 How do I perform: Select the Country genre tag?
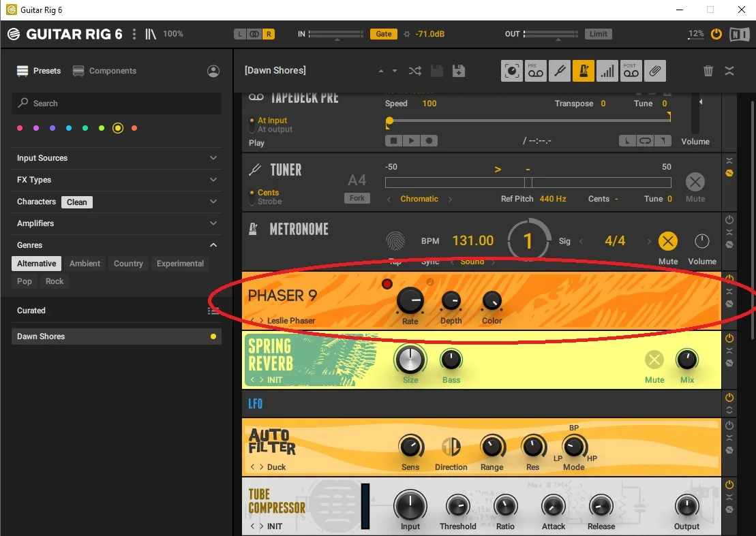128,264
